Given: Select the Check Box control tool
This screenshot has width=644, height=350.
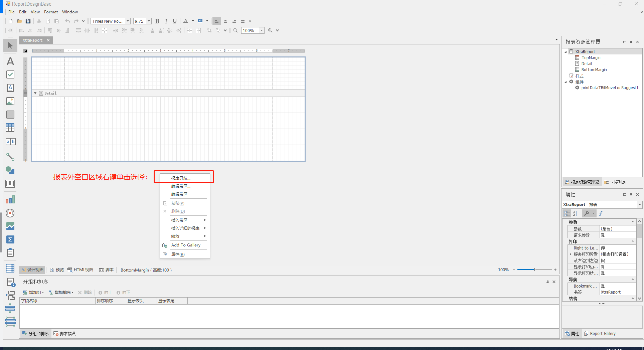Looking at the screenshot, I should click(10, 74).
